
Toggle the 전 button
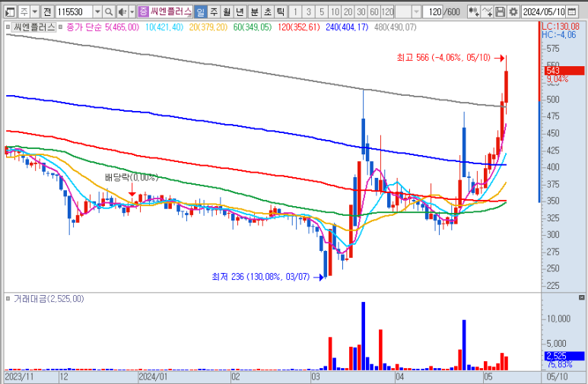coord(47,12)
